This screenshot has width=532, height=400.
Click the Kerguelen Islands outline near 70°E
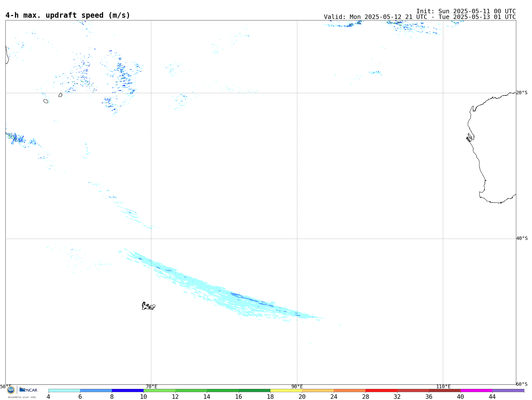149,306
